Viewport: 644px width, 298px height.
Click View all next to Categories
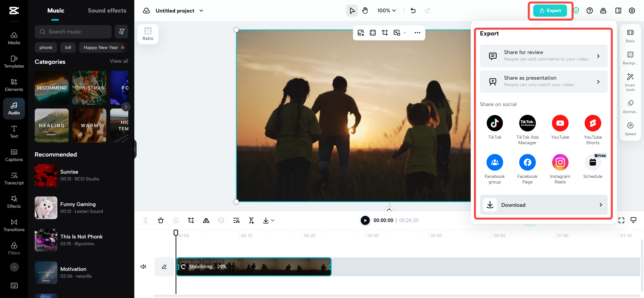click(118, 61)
